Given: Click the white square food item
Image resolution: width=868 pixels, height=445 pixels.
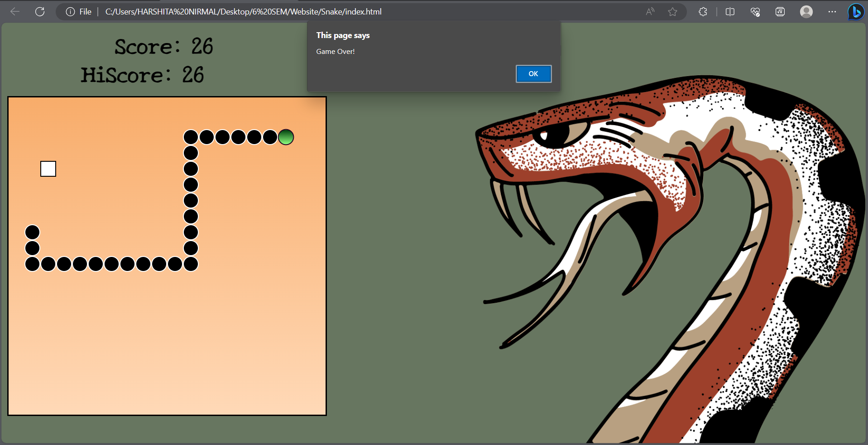Looking at the screenshot, I should pos(48,169).
